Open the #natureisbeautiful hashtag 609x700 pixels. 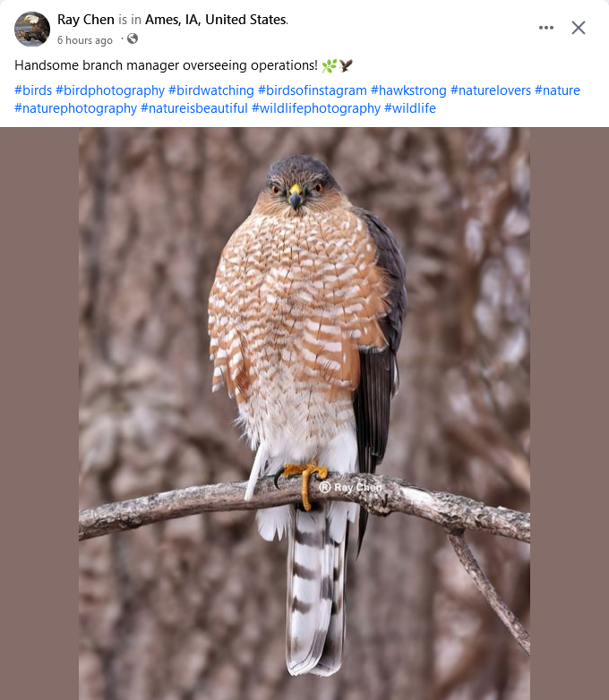pos(194,108)
